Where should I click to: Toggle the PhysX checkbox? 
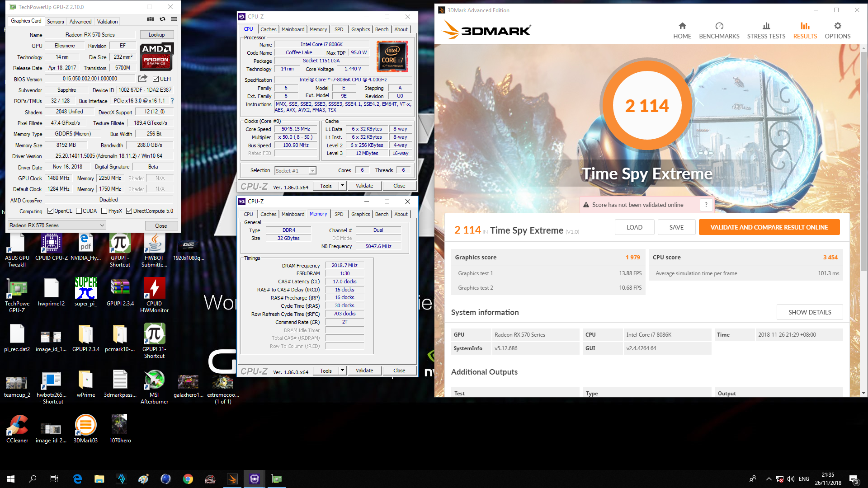point(104,211)
